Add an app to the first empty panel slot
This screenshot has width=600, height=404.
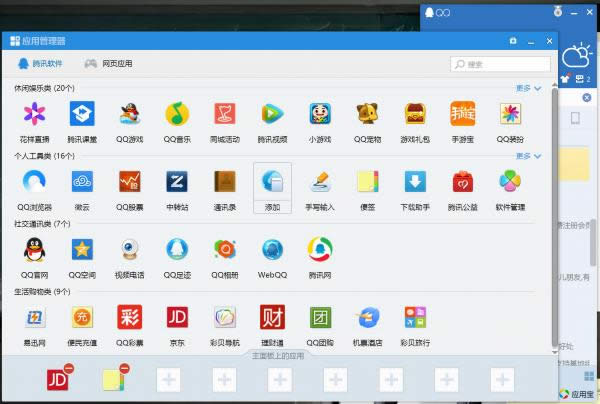tap(170, 380)
